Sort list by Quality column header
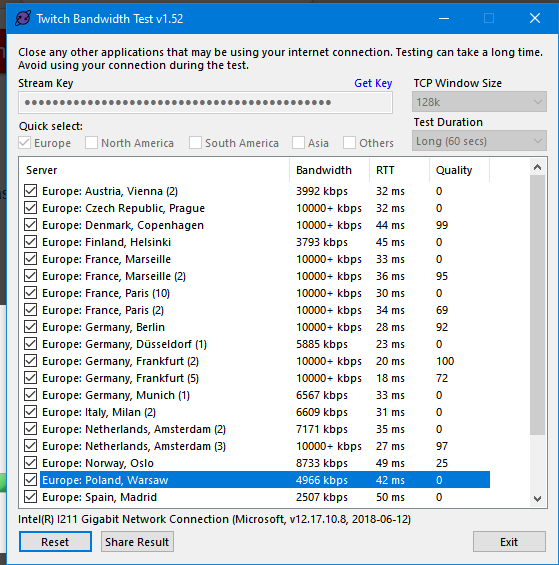This screenshot has width=559, height=565. (x=459, y=170)
